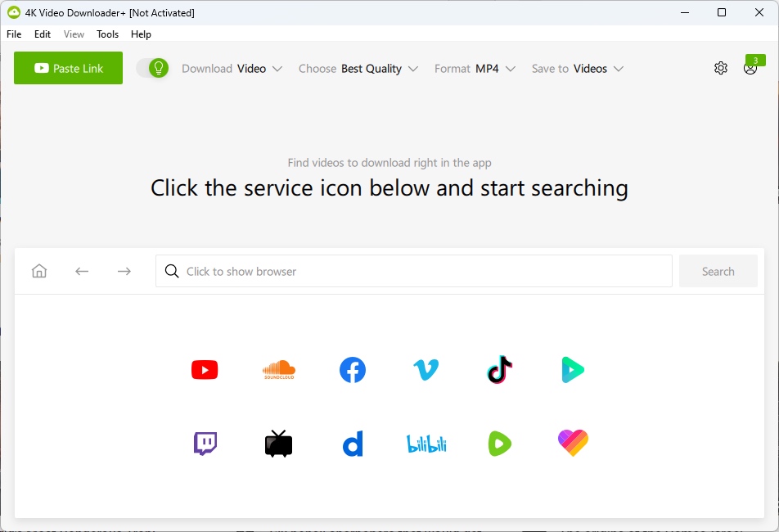779x532 pixels.
Task: Open SoundCloud in the built-in browser
Action: [278, 369]
